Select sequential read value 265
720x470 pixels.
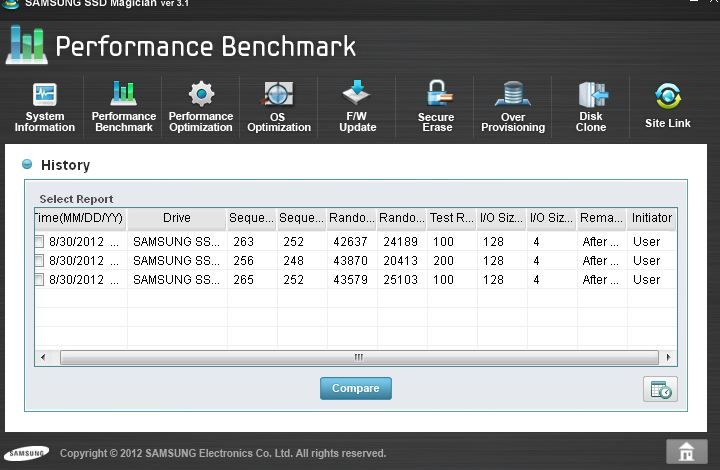point(243,280)
